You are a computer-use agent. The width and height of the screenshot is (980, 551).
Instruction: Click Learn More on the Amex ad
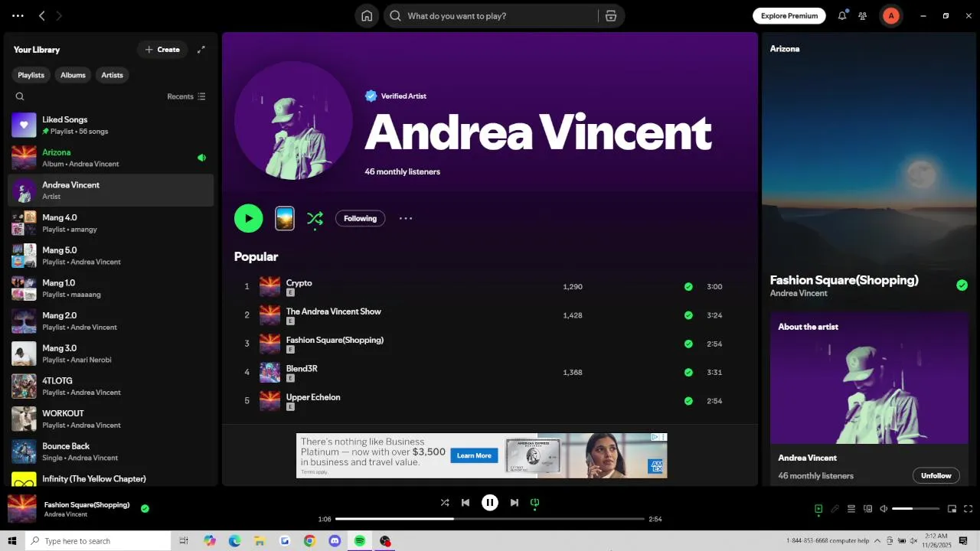(x=474, y=455)
